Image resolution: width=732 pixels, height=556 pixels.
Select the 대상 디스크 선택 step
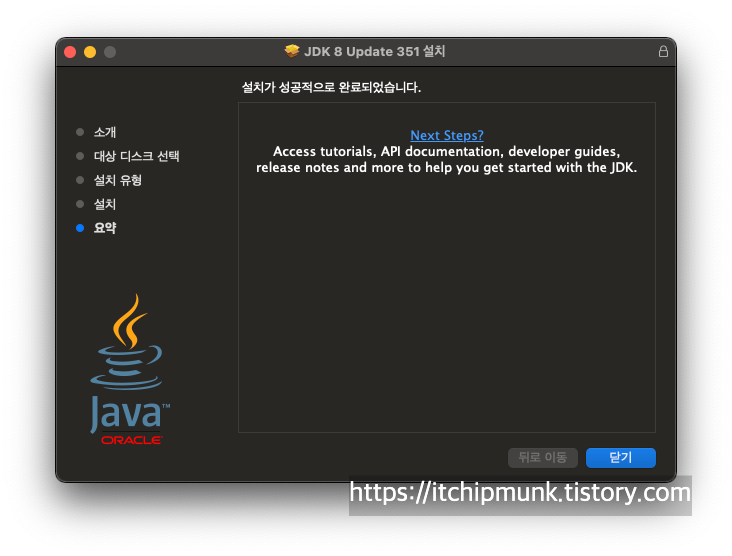(136, 156)
